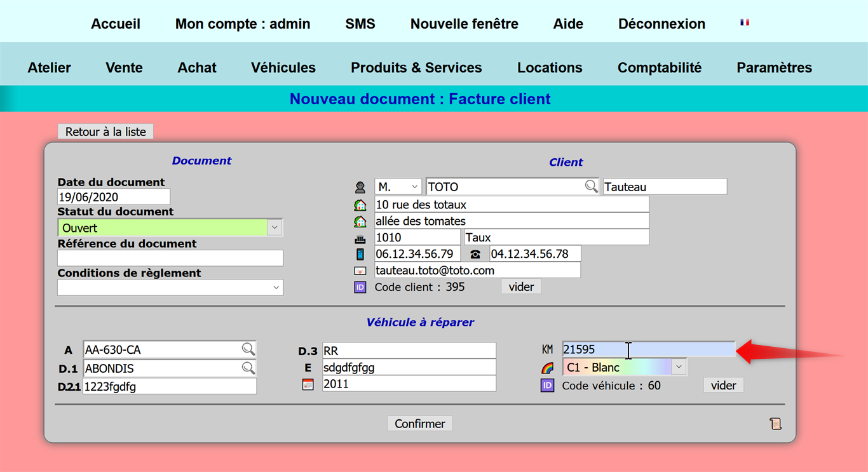The height and width of the screenshot is (472, 868).
Task: Click the Retour à la liste button
Action: (105, 131)
